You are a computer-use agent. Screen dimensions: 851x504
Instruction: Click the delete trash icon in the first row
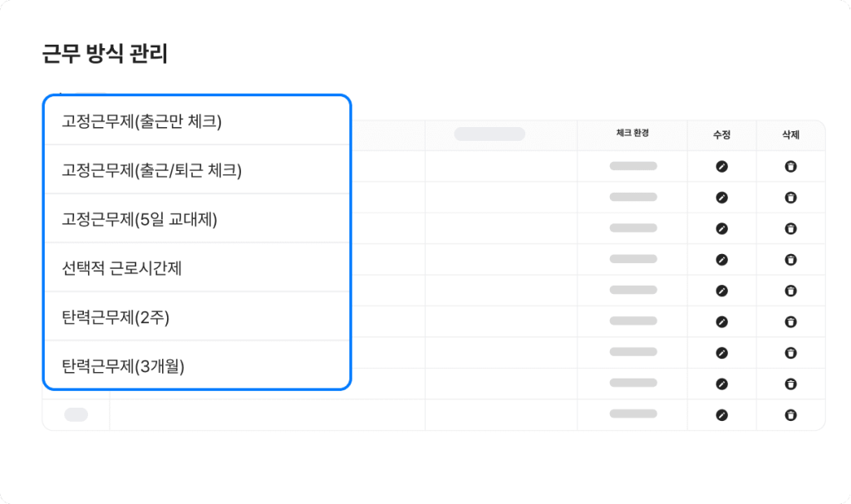tap(790, 167)
